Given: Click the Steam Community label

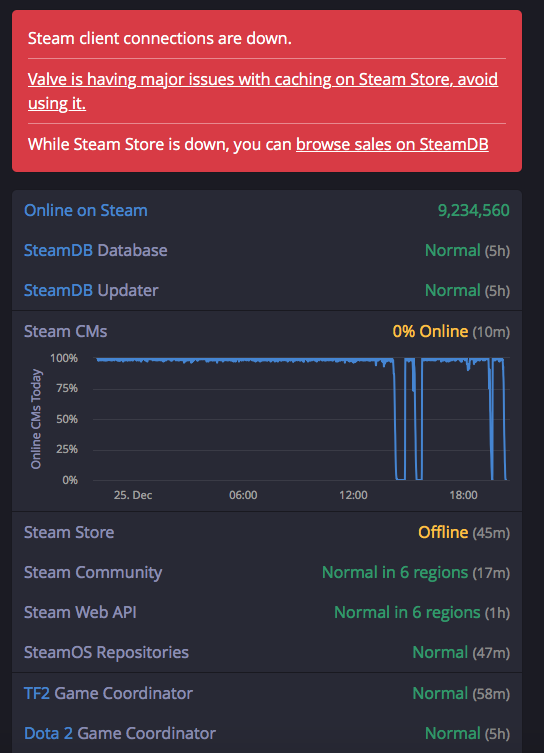Looking at the screenshot, I should 93,572.
